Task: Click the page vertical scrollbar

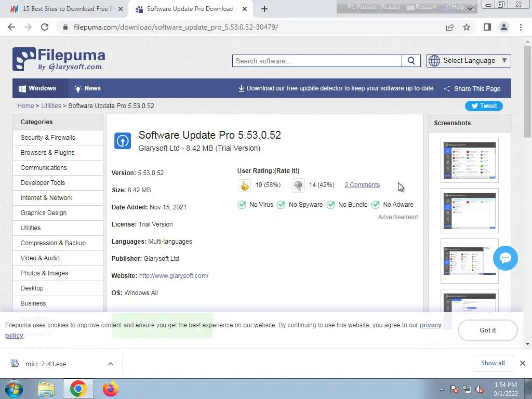Action: 527,91
